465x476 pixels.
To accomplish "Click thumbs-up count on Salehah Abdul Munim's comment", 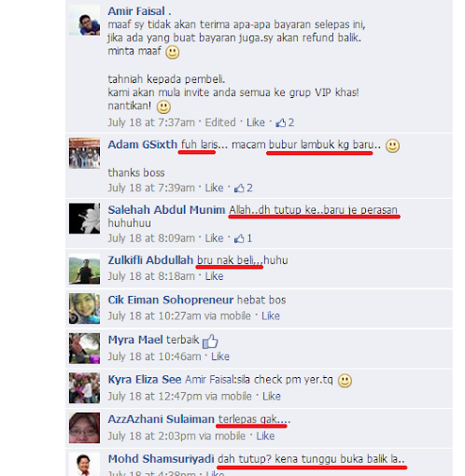I will click(x=243, y=238).
